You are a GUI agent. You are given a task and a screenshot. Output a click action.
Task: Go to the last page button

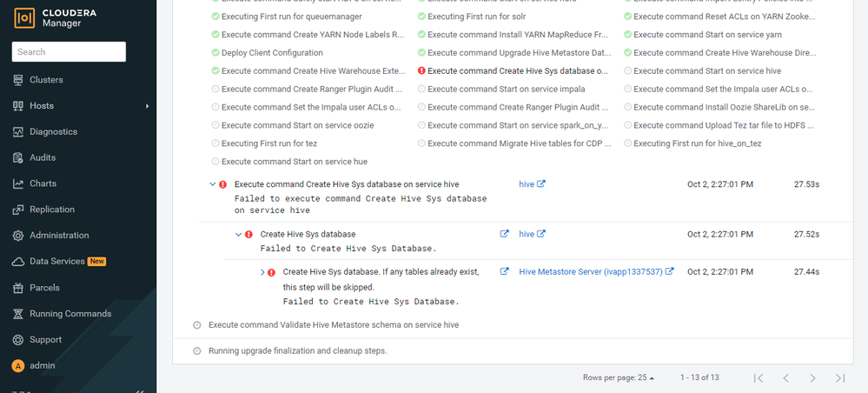[840, 378]
